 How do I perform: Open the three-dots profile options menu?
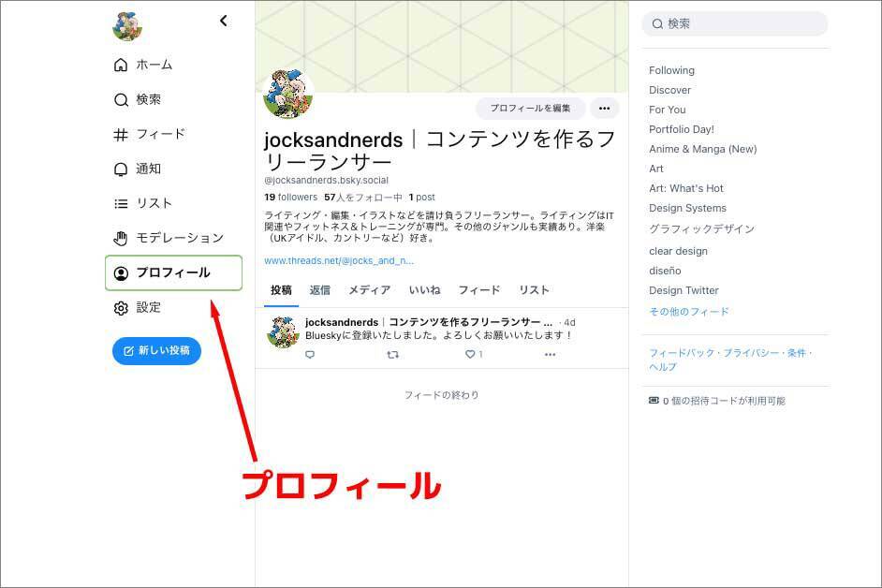point(605,108)
